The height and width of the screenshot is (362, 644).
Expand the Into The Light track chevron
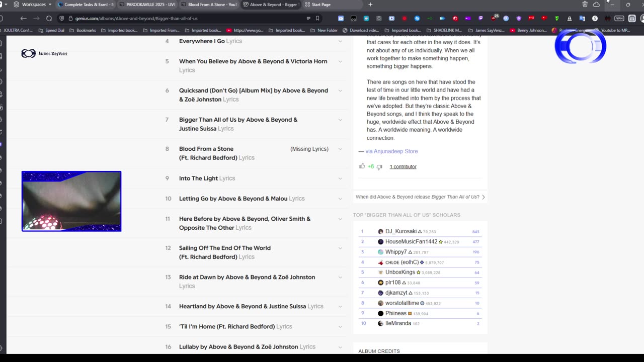pyautogui.click(x=340, y=178)
